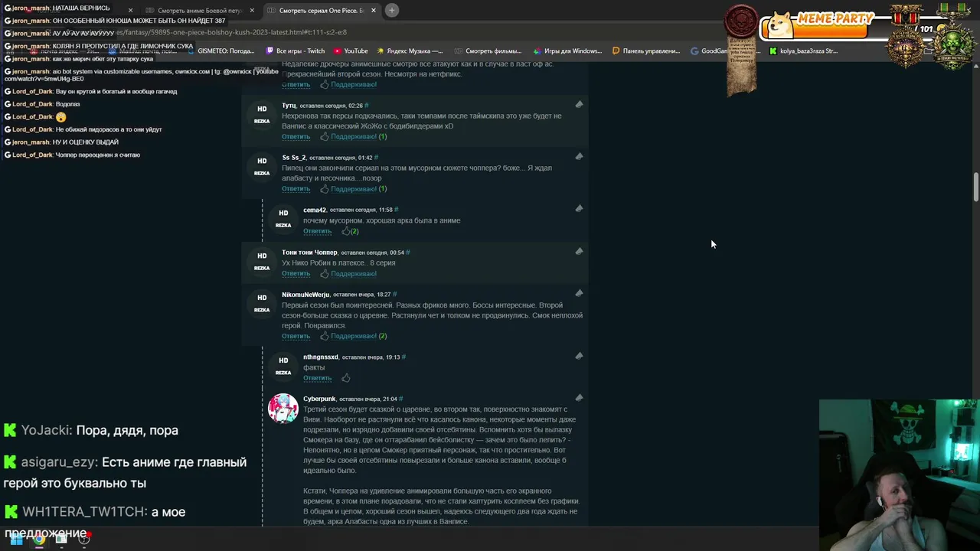Click the flag icon on Тутц's comment
The image size is (980, 551).
[579, 104]
